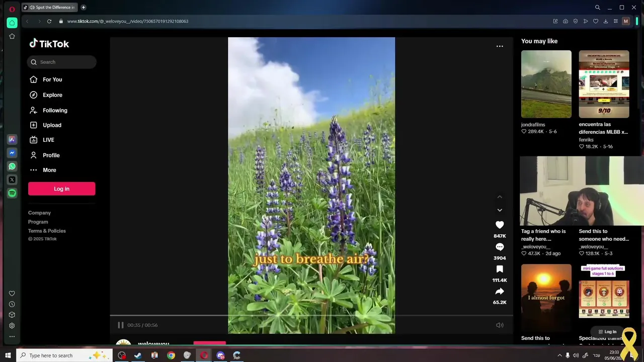The width and height of the screenshot is (644, 362).
Task: Open Aria AI in Opera sidebar
Action: coord(12,139)
